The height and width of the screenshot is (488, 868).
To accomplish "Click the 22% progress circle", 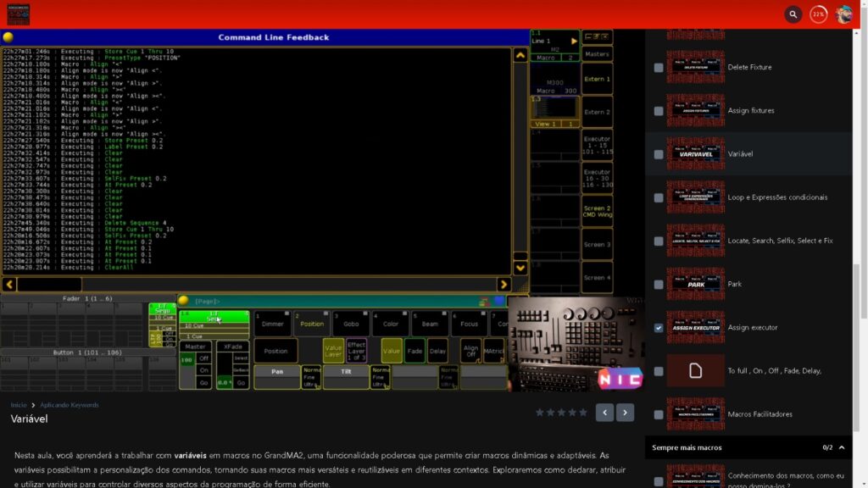I will click(818, 14).
